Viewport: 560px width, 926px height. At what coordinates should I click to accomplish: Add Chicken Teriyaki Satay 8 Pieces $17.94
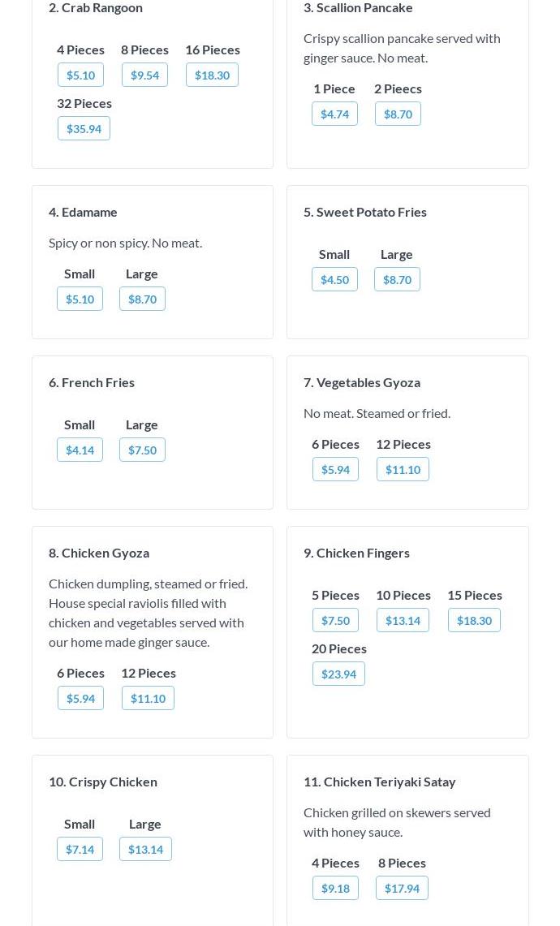tap(402, 888)
